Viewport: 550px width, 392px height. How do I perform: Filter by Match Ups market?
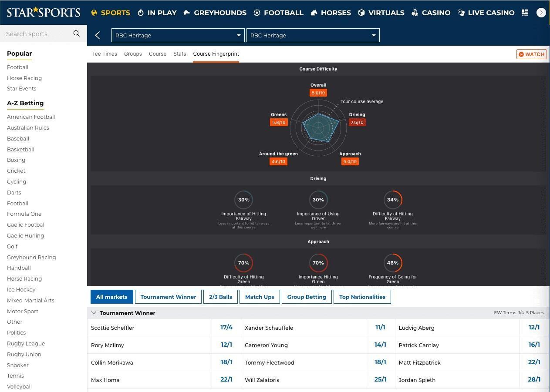coord(260,297)
